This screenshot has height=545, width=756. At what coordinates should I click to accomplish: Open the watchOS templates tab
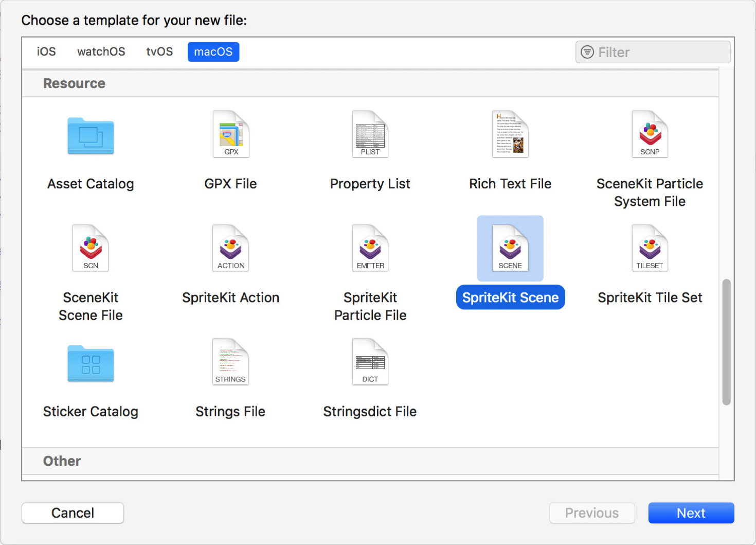pyautogui.click(x=101, y=51)
